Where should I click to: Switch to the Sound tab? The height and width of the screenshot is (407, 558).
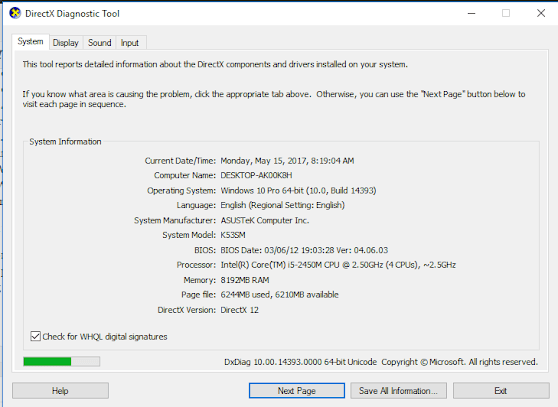tap(100, 43)
